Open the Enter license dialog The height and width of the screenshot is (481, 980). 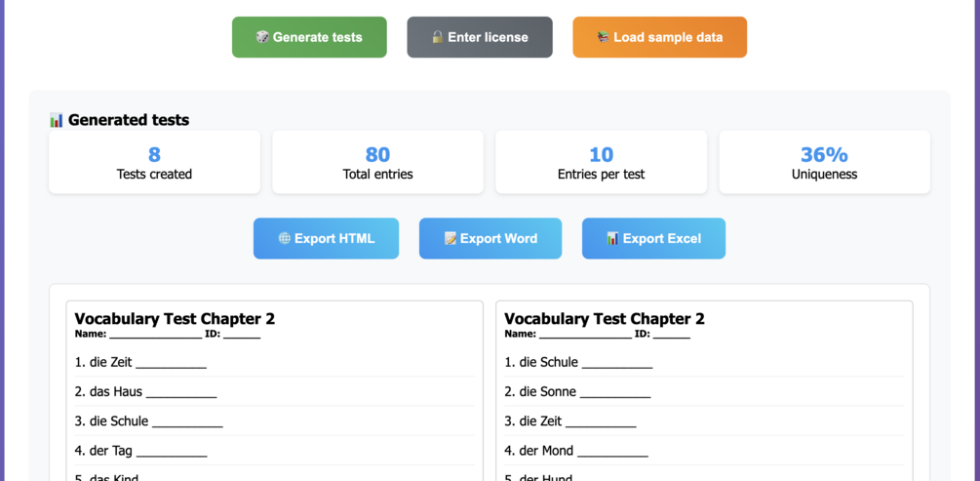tap(480, 37)
